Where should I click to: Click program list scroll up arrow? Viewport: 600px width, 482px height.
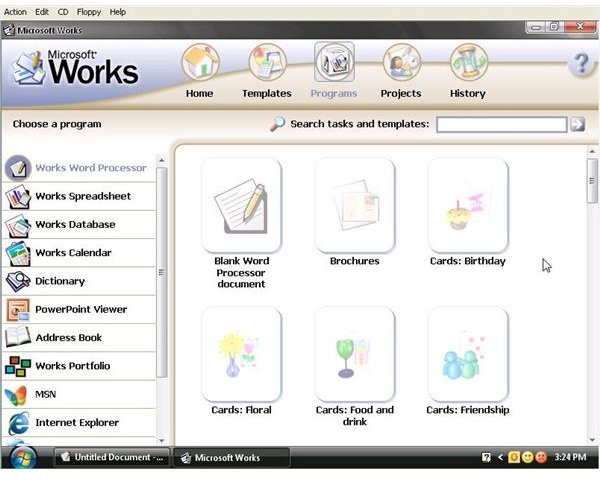coord(161,160)
